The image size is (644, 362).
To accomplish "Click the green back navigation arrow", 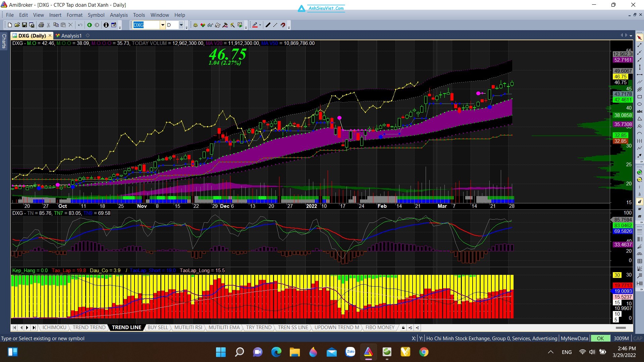I will pyautogui.click(x=90, y=25).
